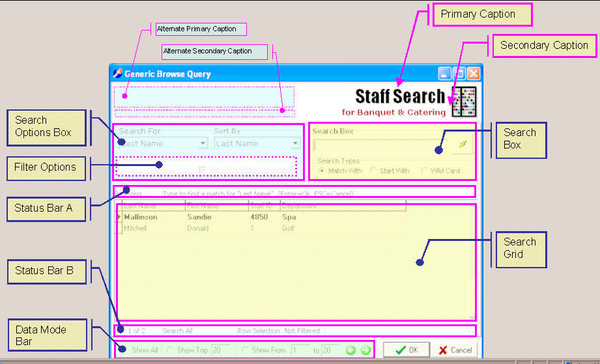This screenshot has height=364, width=600.
Task: Open the Search For dropdown
Action: pos(203,144)
